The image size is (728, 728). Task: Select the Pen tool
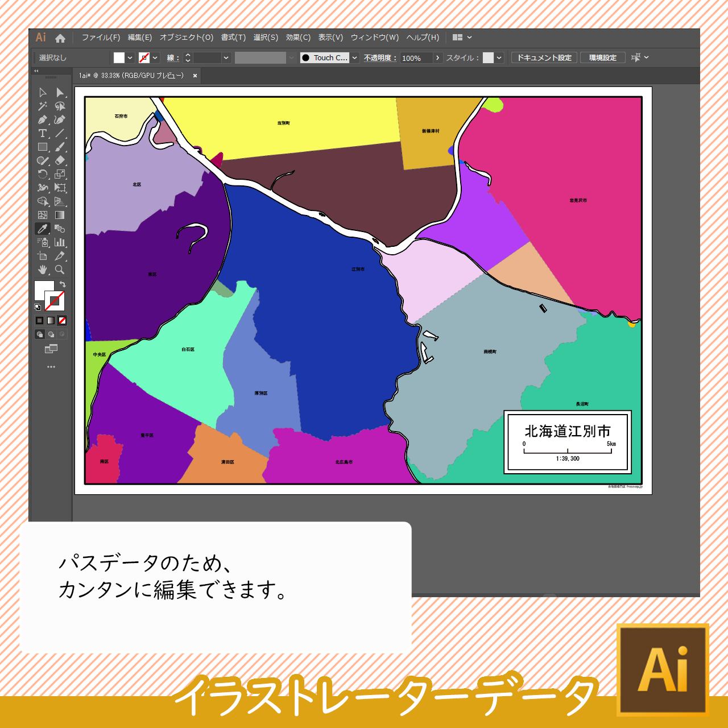coord(43,120)
